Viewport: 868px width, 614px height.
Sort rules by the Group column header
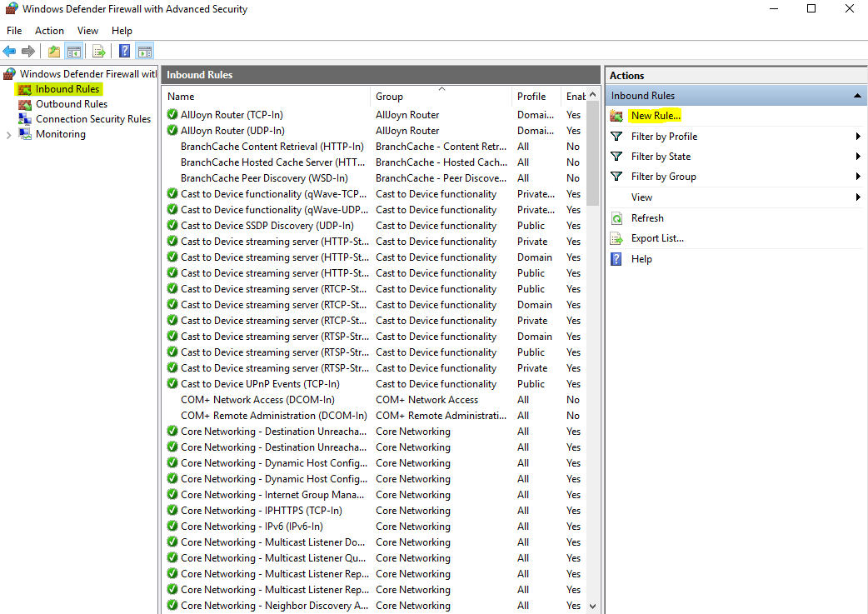pos(441,97)
